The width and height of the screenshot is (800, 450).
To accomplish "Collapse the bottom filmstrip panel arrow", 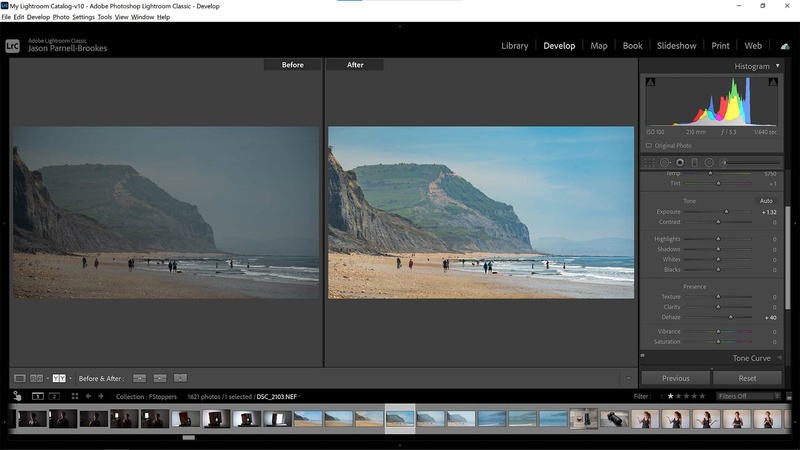I will coord(399,445).
